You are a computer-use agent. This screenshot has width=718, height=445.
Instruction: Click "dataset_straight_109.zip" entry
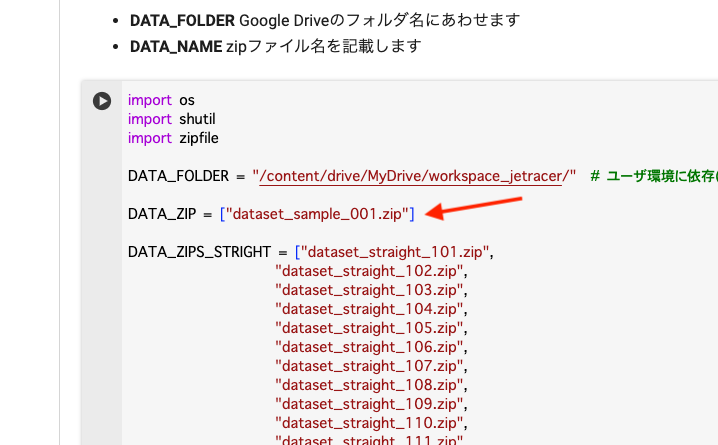click(x=369, y=404)
